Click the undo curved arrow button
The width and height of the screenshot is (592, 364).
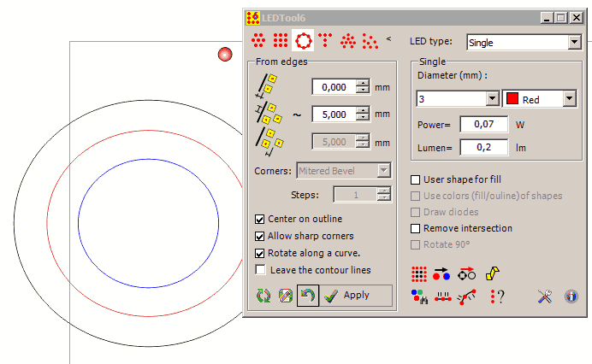(308, 296)
